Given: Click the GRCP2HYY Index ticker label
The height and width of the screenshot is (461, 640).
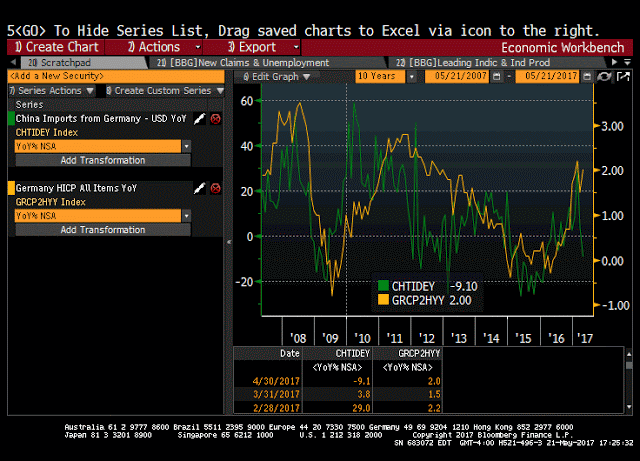Looking at the screenshot, I should tap(51, 202).
